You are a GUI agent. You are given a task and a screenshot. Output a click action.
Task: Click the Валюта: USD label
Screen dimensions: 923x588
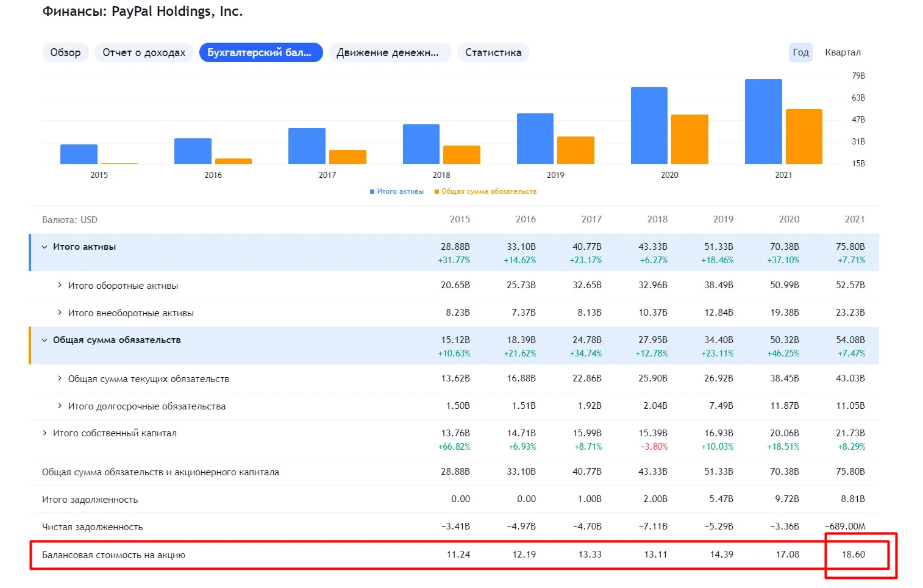69,220
